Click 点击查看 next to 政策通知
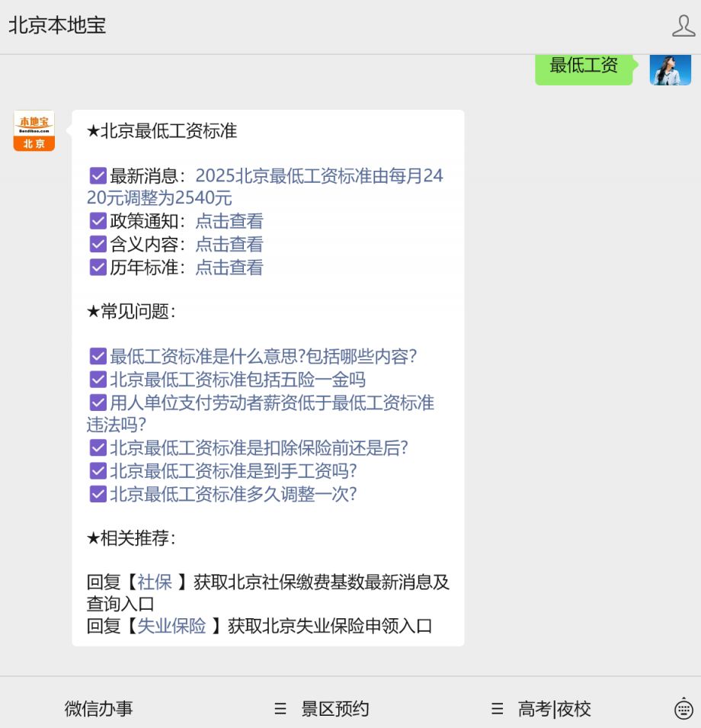The image size is (701, 728). pyautogui.click(x=229, y=221)
